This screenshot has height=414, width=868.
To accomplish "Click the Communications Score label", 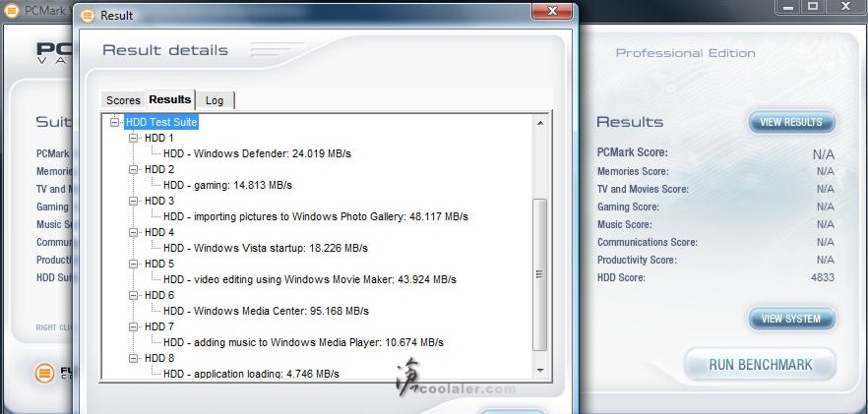I will [x=648, y=243].
